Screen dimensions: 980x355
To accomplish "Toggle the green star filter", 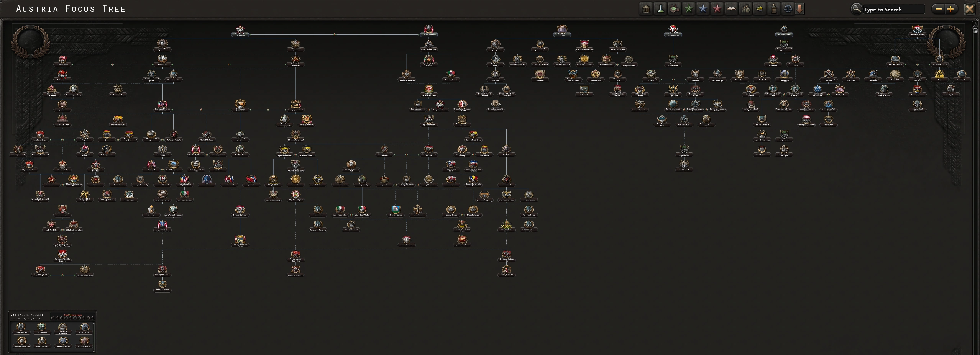I will click(689, 9).
